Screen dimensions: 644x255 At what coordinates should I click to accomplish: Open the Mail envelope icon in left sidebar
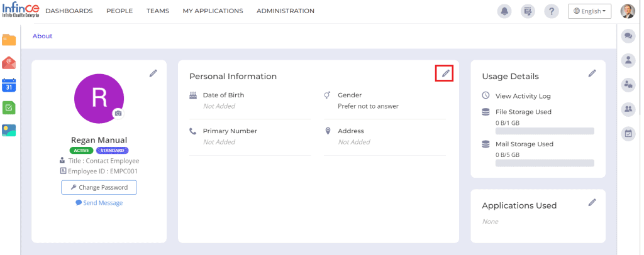(x=9, y=63)
